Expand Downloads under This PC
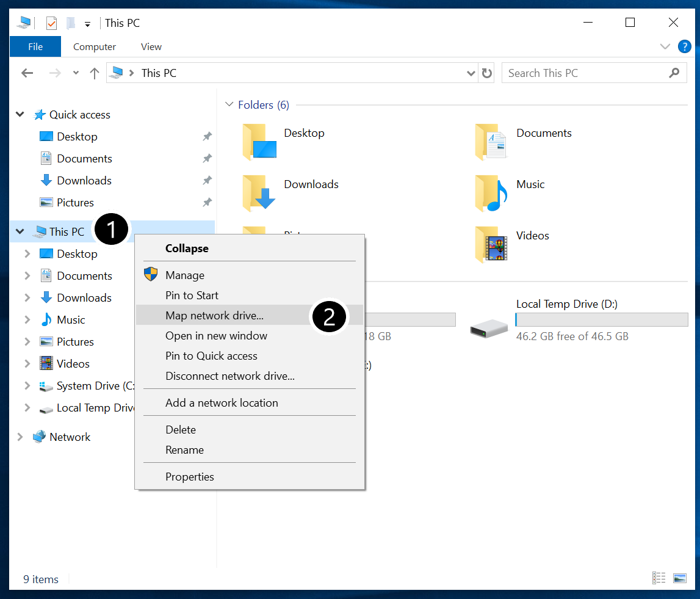This screenshot has width=700, height=599. 27,297
